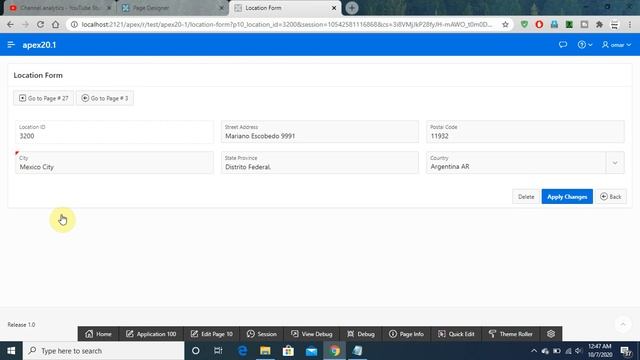Click Apply Changes button
Image resolution: width=640 pixels, height=360 pixels.
click(567, 197)
